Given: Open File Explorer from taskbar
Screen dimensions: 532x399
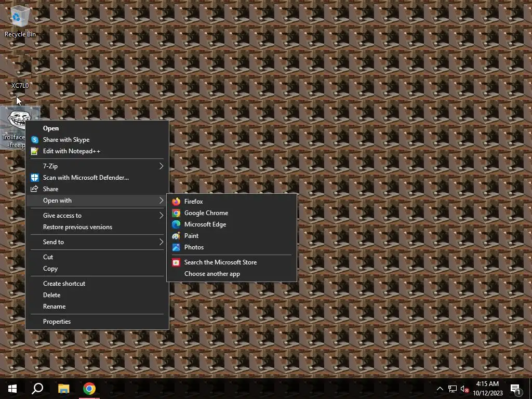Looking at the screenshot, I should point(63,389).
